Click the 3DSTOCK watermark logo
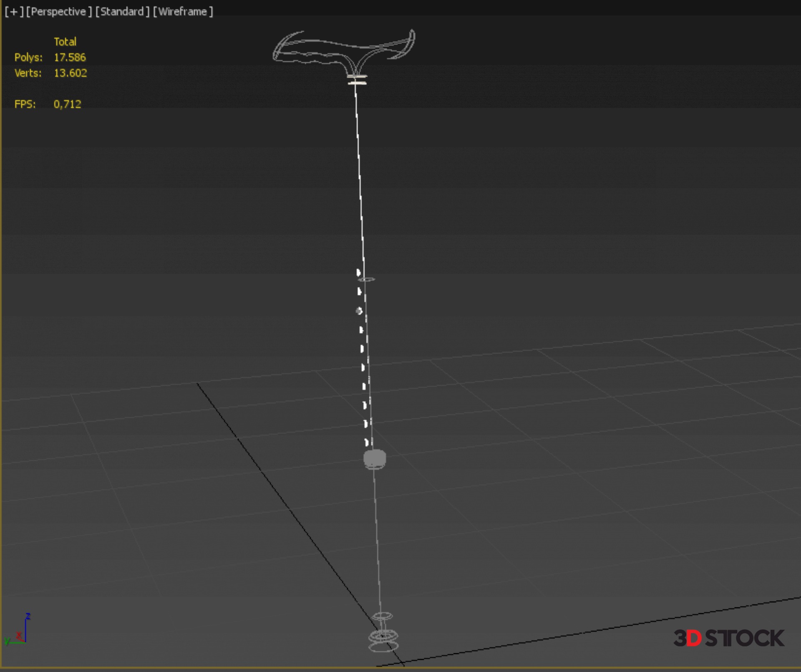 pyautogui.click(x=728, y=638)
